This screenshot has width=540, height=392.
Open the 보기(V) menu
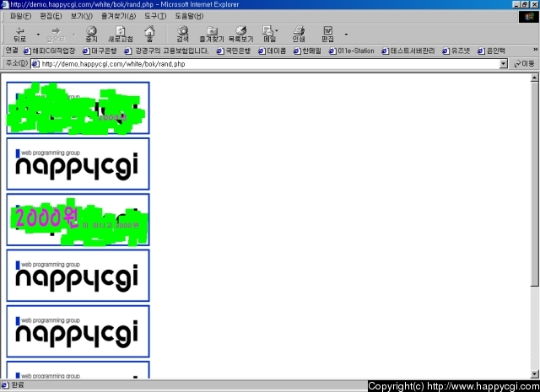[82, 16]
